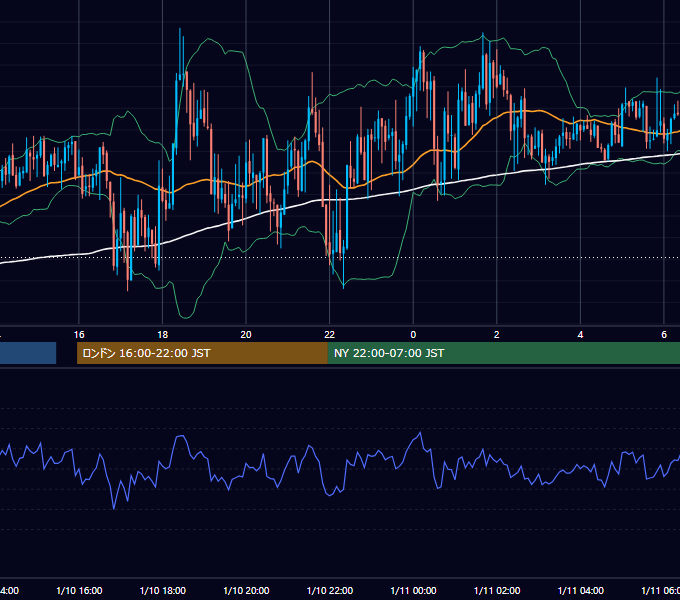Click the 1/10 20:00 label on indicator axis
The image size is (680, 600).
246,591
